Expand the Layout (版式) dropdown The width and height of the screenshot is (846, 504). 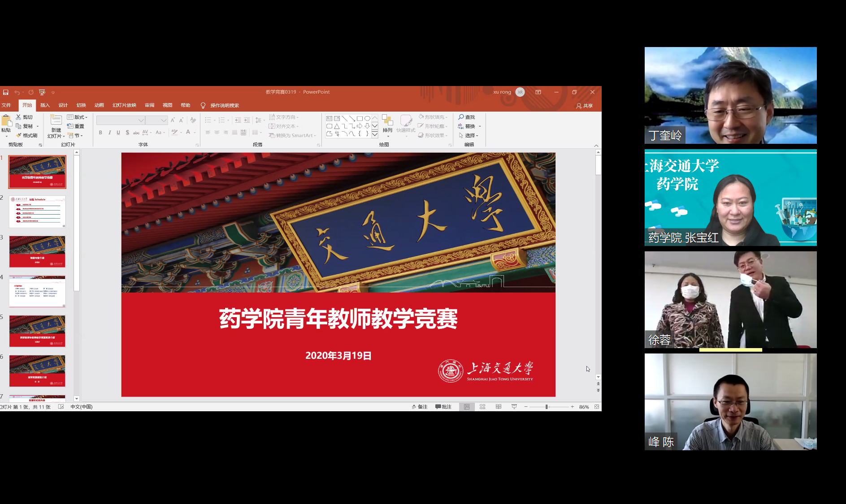[x=77, y=117]
